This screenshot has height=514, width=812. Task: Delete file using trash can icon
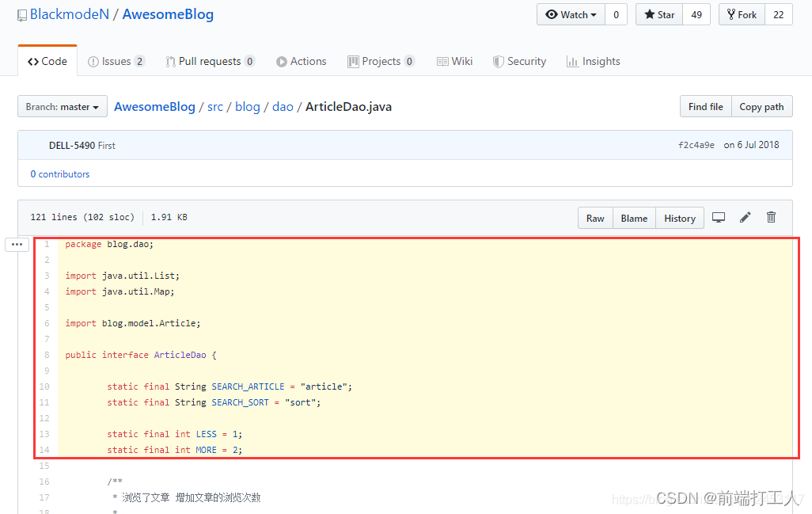[771, 218]
